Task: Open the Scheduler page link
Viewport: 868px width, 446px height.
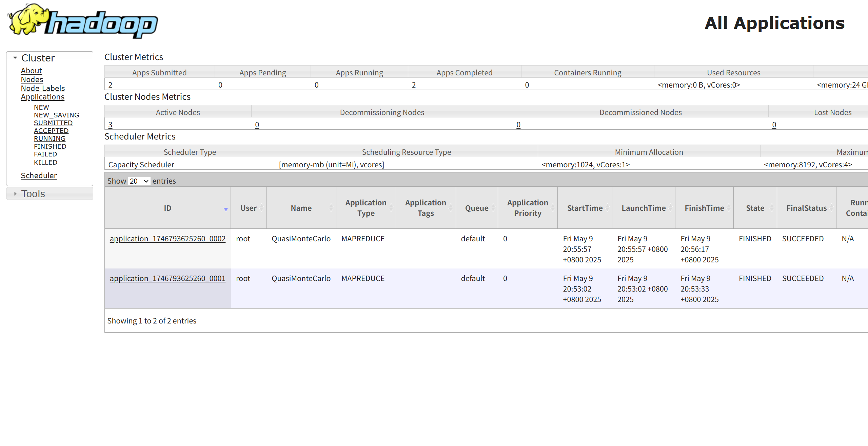Action: (39, 175)
